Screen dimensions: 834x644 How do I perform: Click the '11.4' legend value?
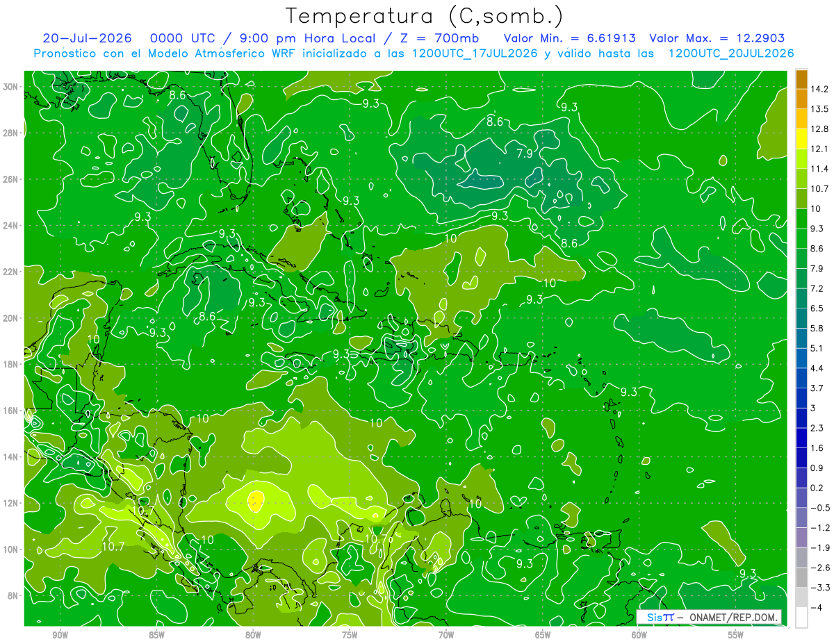(x=819, y=169)
